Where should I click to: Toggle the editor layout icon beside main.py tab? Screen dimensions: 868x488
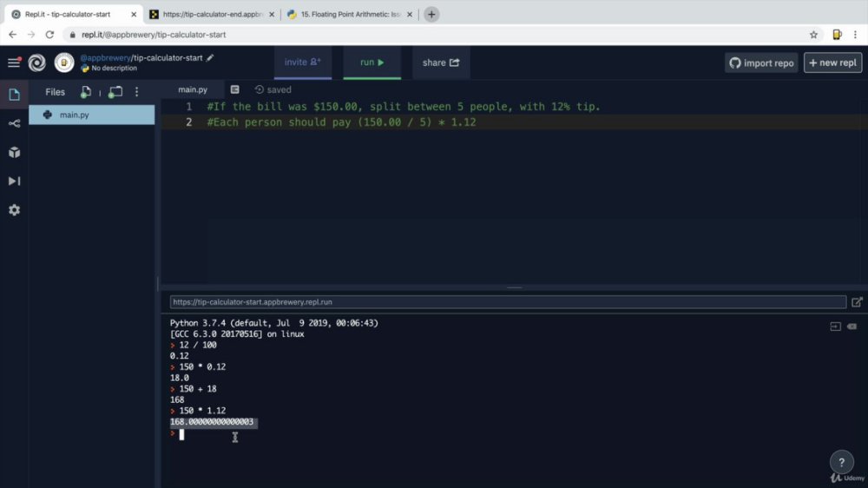tap(234, 89)
